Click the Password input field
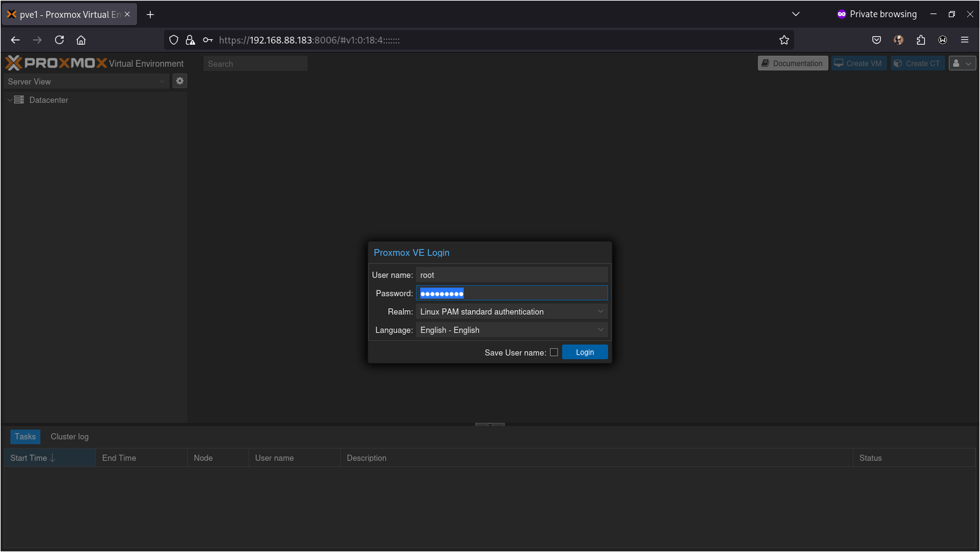Image resolution: width=980 pixels, height=552 pixels. tap(512, 293)
